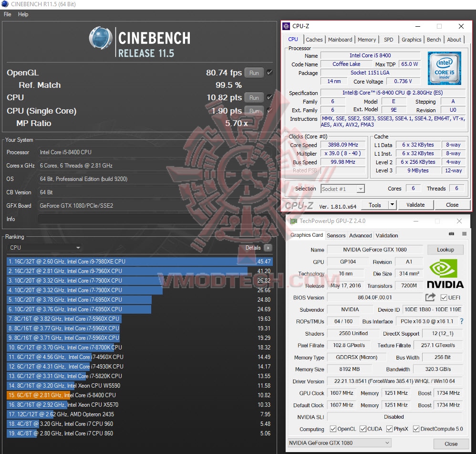Screen dimensions: 476x454
Task: Open the GPU-Z hamburger menu icon
Action: pos(464,234)
